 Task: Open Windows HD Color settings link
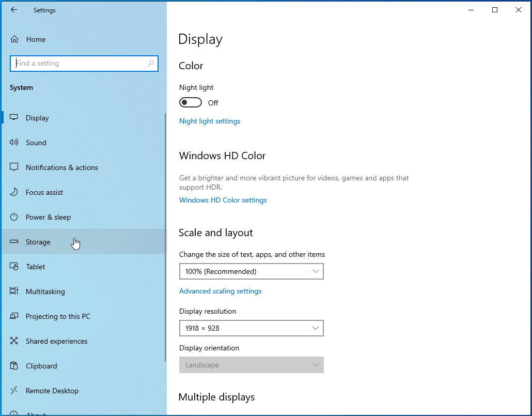point(223,200)
